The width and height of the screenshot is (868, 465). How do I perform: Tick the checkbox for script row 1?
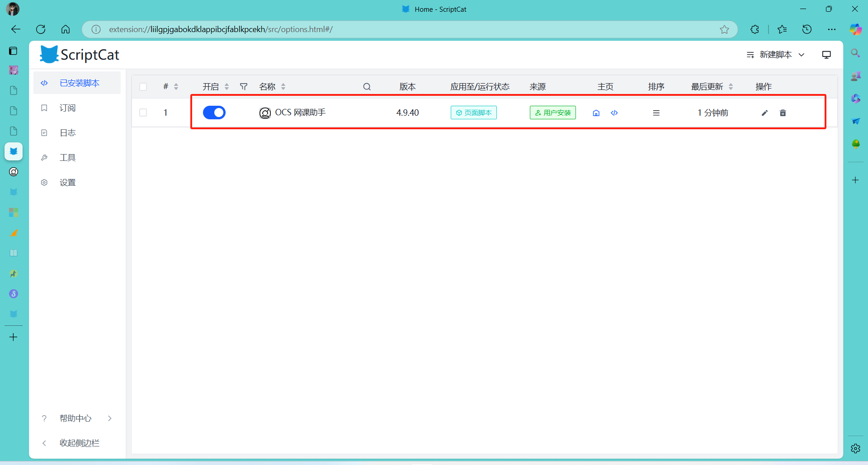[x=143, y=113]
